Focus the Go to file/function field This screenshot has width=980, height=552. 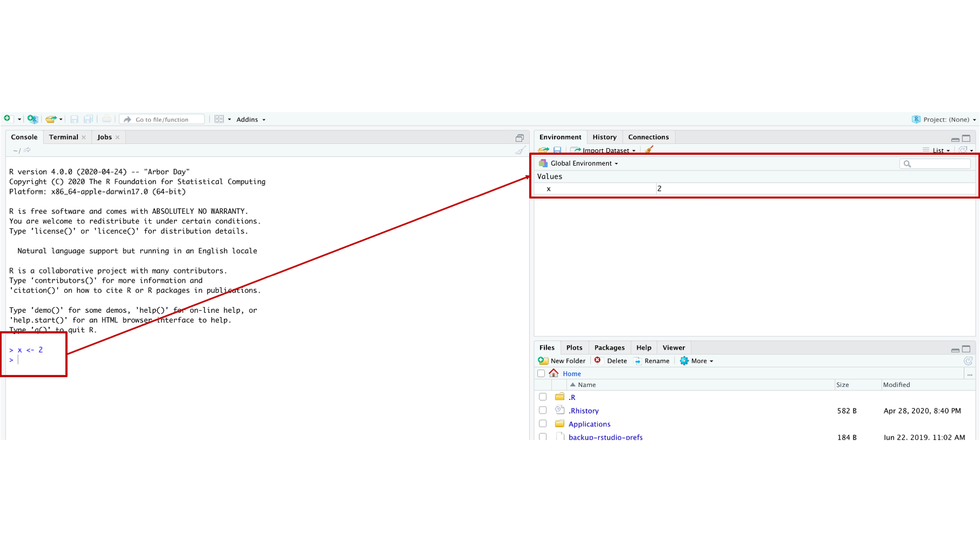(x=162, y=119)
